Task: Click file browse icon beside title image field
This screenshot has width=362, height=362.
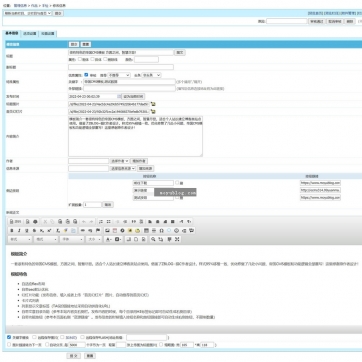Action: click(153, 104)
